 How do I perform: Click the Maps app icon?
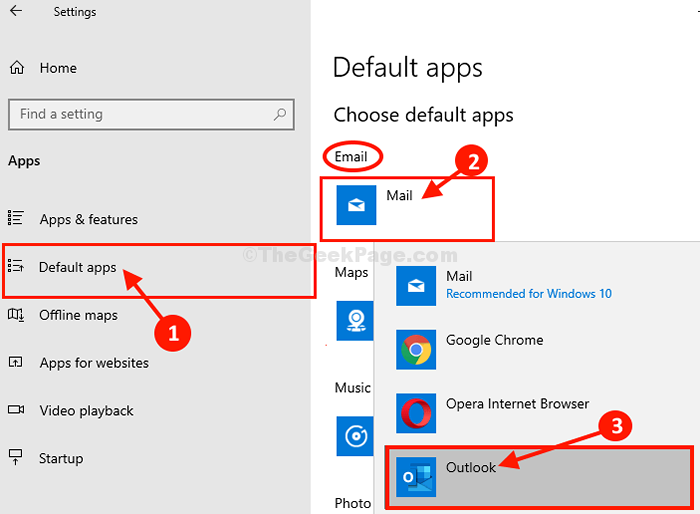pos(355,321)
